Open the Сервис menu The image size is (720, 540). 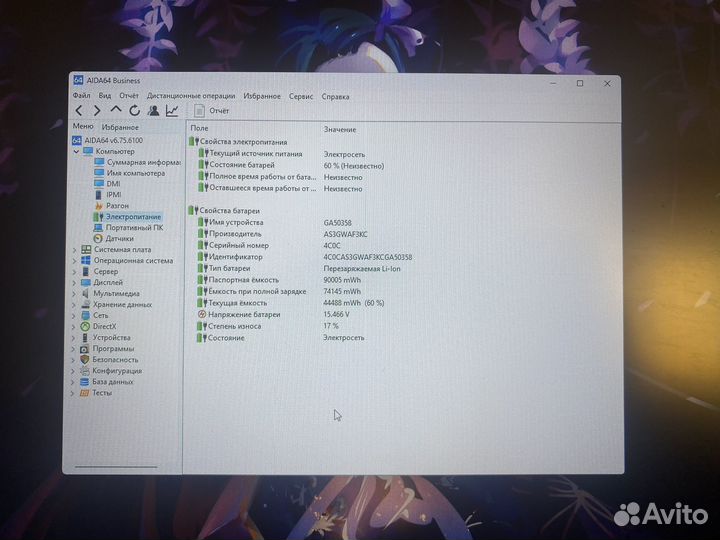tap(301, 96)
